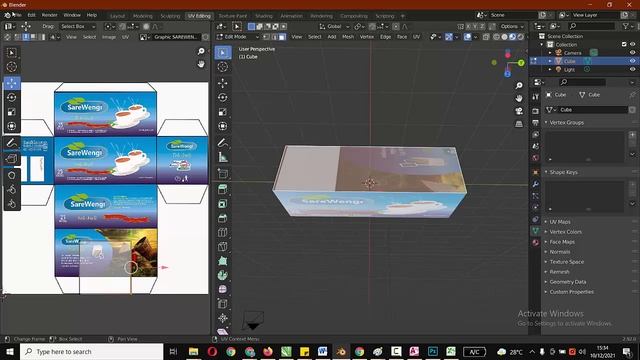Hide the Light object in outliner
The height and width of the screenshot is (360, 640).
point(632,69)
